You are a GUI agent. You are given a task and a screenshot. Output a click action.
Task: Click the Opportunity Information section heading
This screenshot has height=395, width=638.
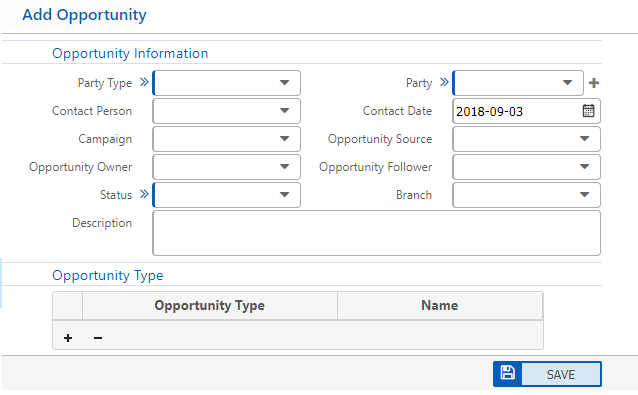point(130,53)
